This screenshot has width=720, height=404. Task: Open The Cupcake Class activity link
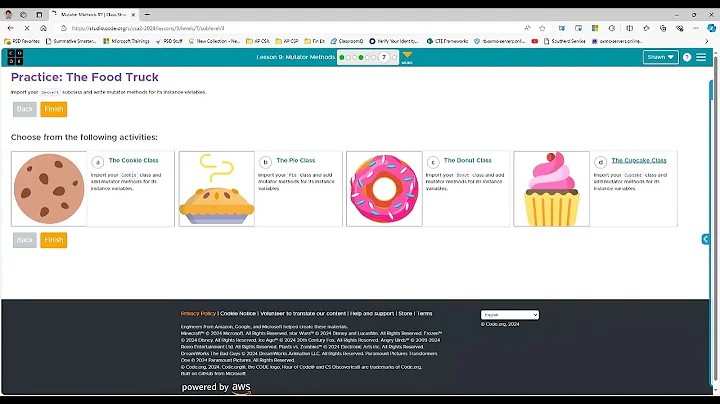point(639,160)
